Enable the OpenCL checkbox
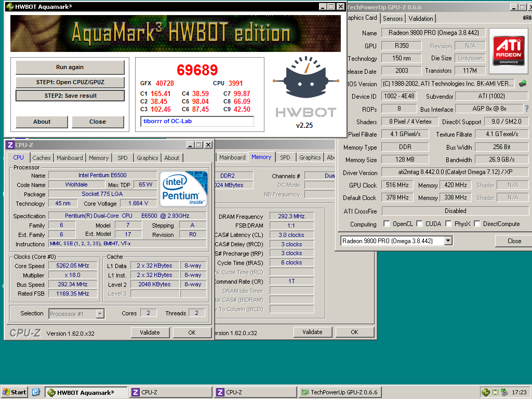 pos(387,223)
